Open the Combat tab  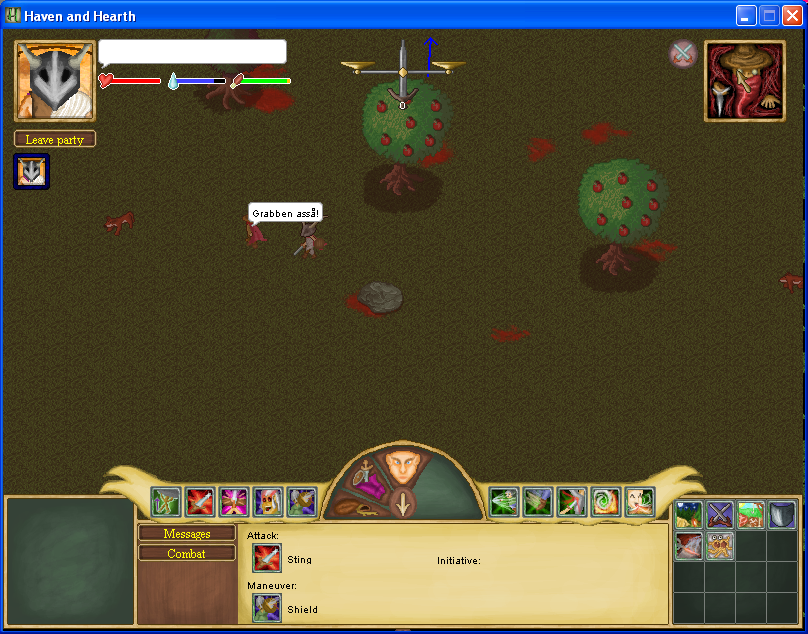[187, 553]
